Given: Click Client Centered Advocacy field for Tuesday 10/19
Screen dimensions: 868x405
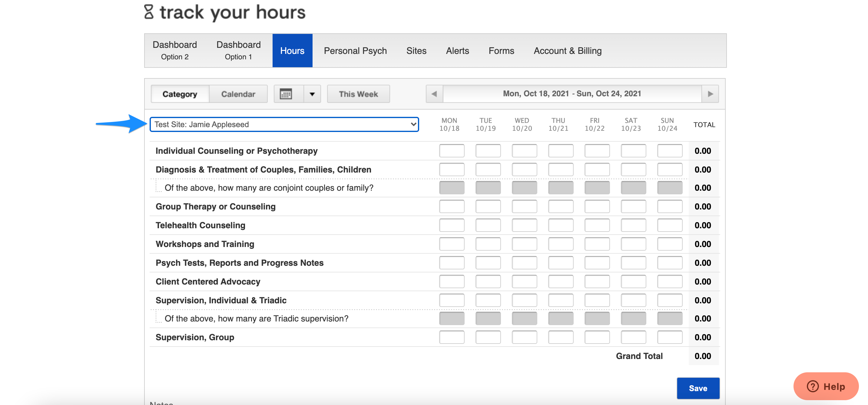Looking at the screenshot, I should click(488, 282).
